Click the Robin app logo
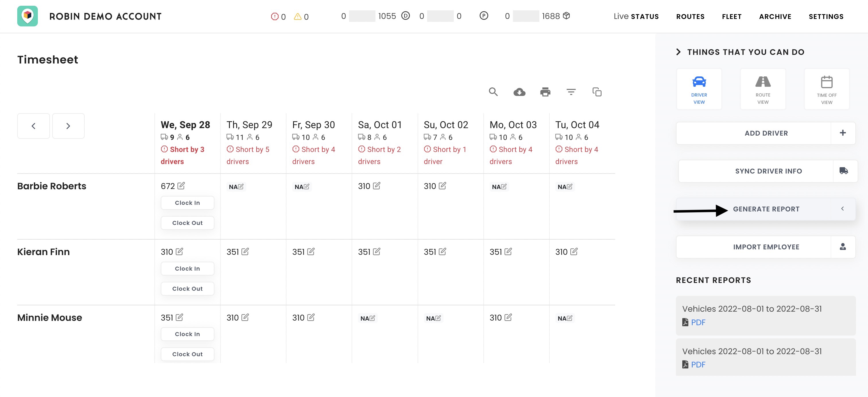868x397 pixels. (27, 16)
